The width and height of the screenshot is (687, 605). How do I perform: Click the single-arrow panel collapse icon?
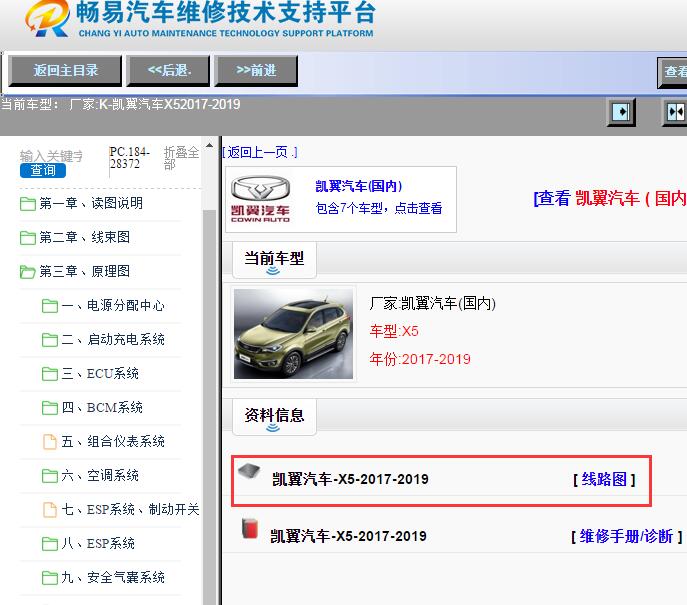tap(621, 112)
